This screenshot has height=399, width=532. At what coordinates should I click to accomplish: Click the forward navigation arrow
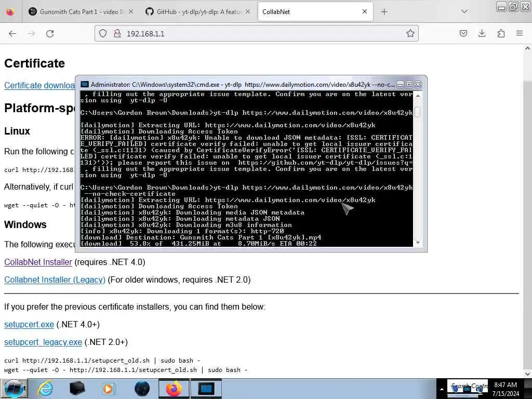31,34
